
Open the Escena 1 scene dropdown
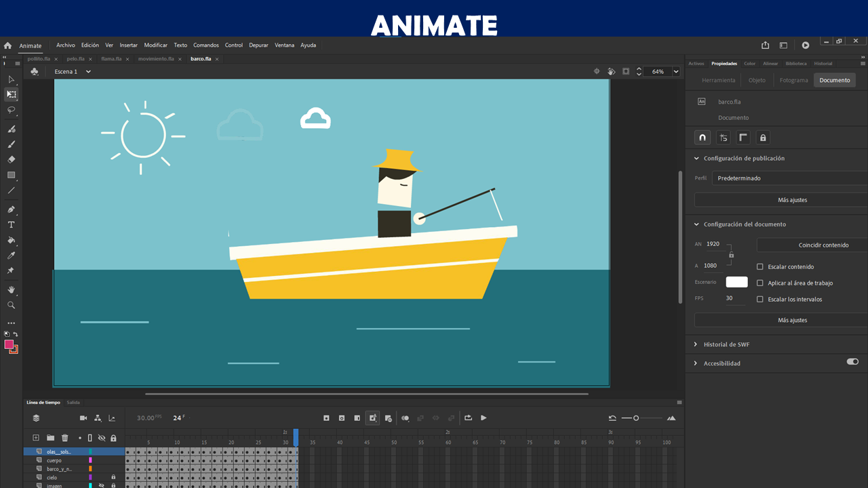[x=88, y=71]
